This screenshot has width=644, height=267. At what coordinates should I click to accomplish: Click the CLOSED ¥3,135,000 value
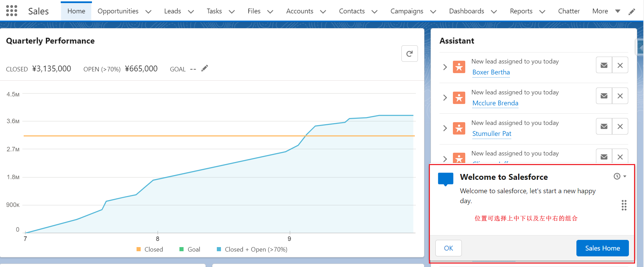(x=51, y=69)
